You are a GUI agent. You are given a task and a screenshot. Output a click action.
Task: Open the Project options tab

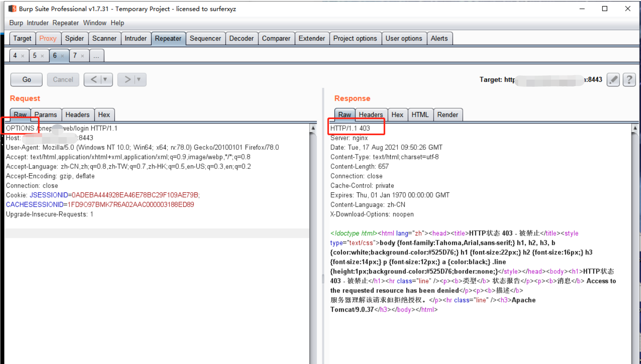click(355, 38)
